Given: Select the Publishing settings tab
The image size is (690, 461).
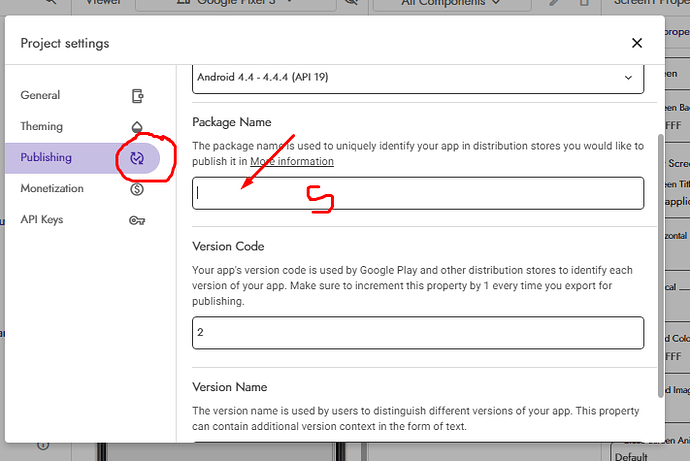Looking at the screenshot, I should pyautogui.click(x=82, y=158).
